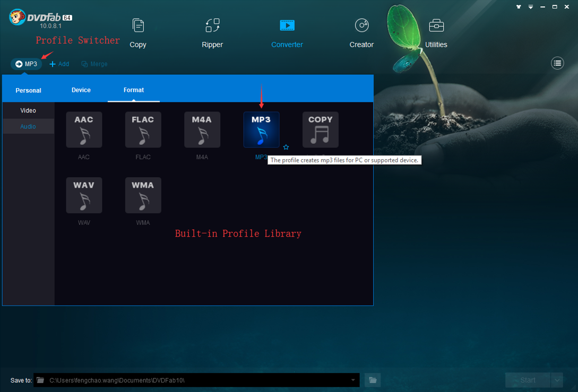578x392 pixels.
Task: Switch to the Device tab
Action: click(81, 90)
